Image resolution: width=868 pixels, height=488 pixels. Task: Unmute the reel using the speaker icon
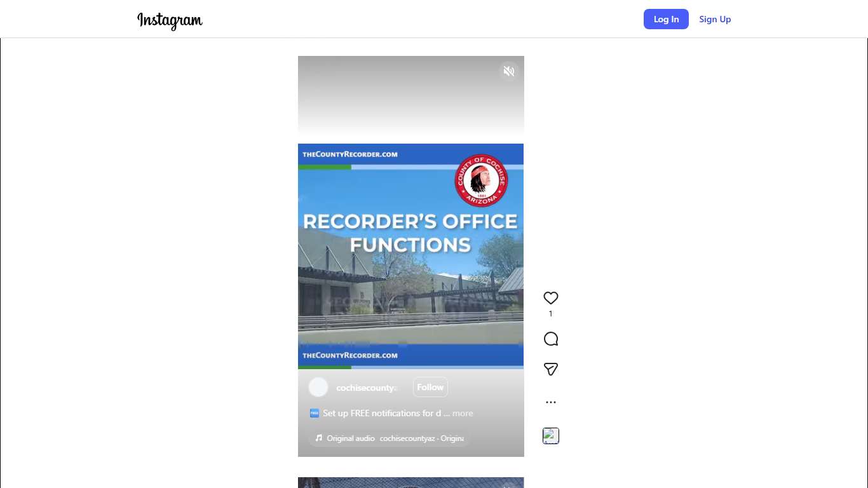click(508, 71)
